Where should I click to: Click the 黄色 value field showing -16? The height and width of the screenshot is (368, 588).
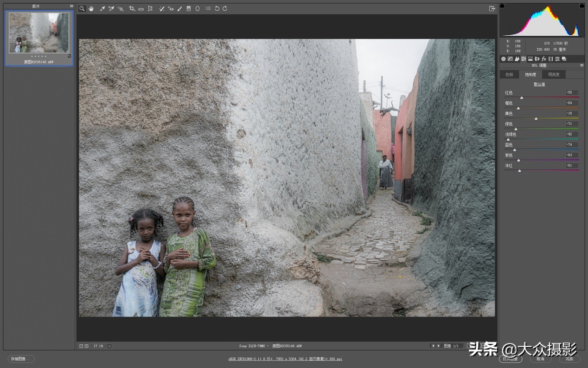tap(572, 113)
